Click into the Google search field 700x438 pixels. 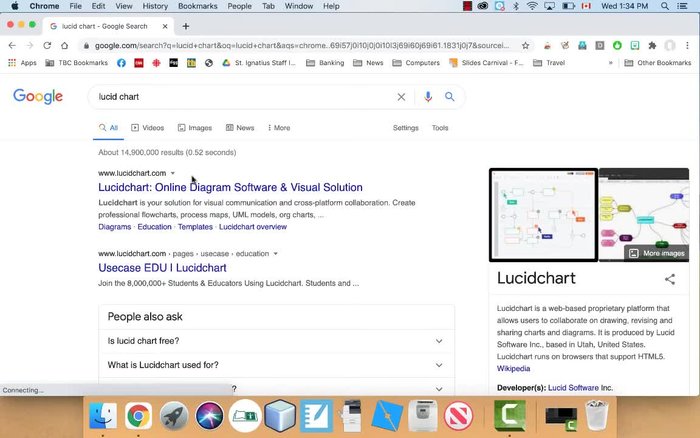[246, 97]
